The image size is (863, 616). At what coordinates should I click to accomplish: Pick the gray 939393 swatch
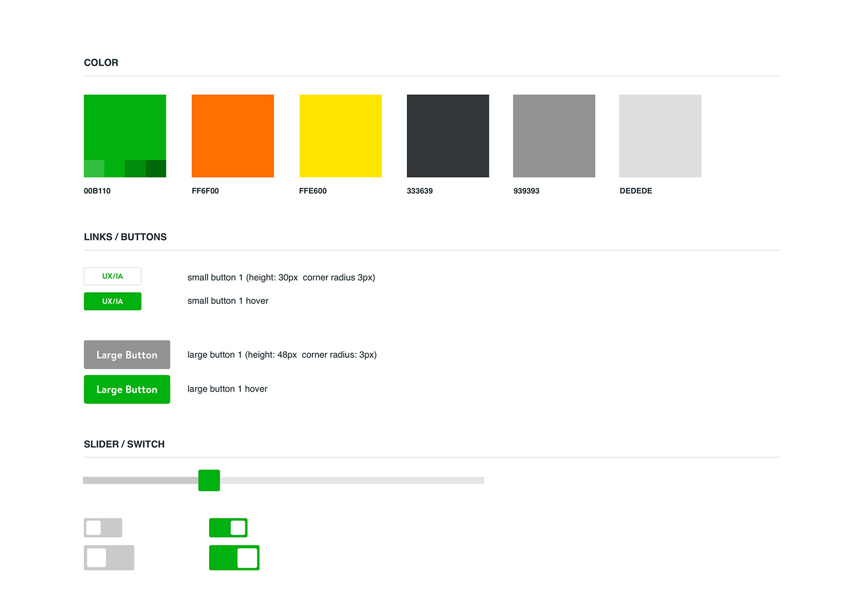[x=554, y=136]
